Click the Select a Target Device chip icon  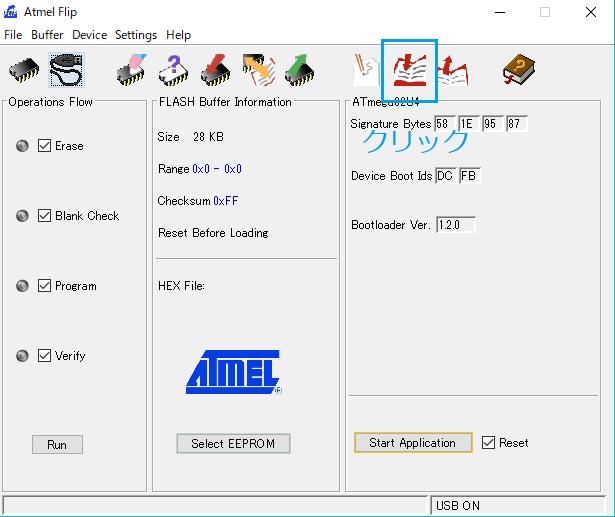(x=24, y=70)
